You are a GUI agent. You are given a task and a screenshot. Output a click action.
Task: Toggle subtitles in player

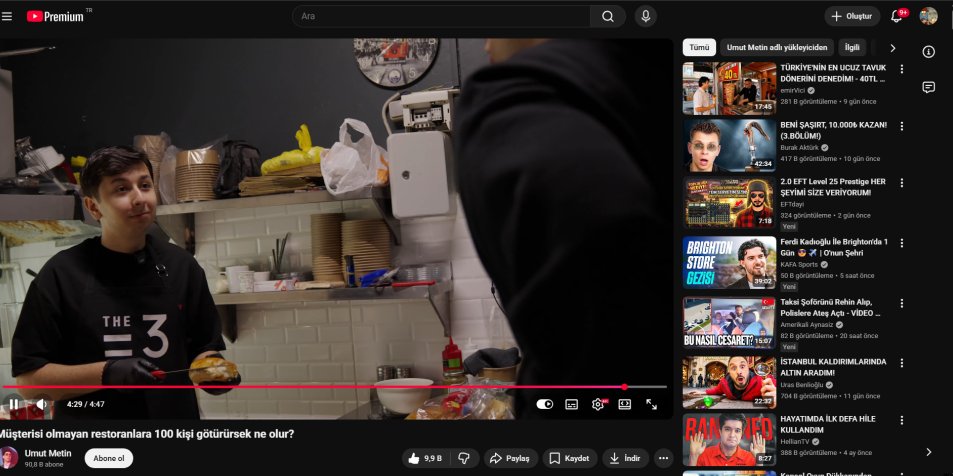(571, 404)
